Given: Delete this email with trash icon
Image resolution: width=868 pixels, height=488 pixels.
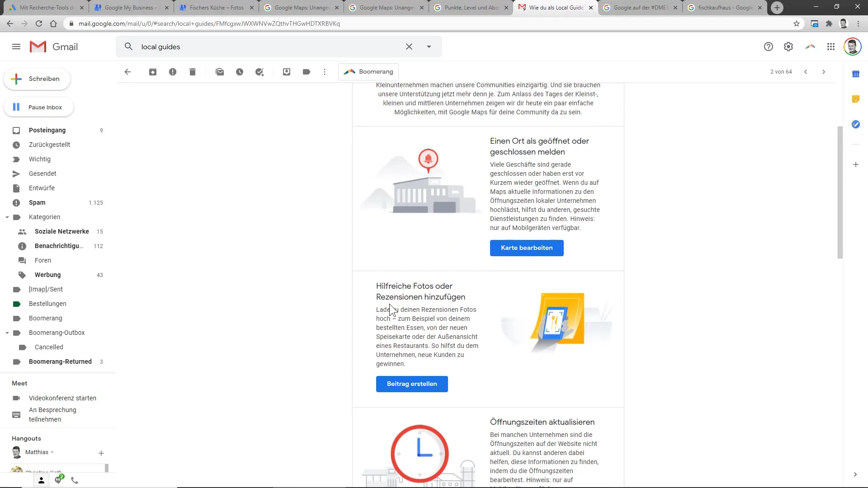Looking at the screenshot, I should pos(193,72).
